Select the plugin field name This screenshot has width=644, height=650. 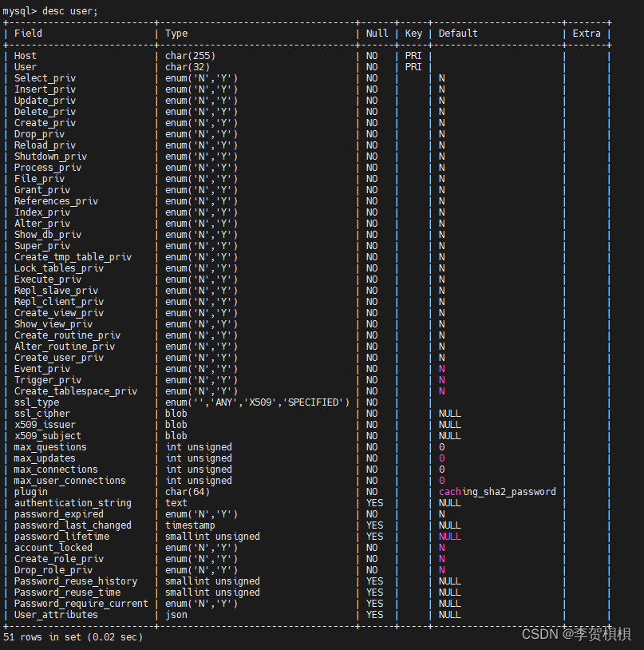click(x=31, y=493)
